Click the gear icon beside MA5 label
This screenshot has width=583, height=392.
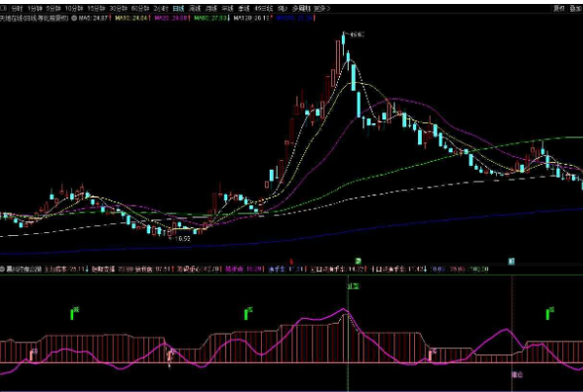tap(74, 18)
